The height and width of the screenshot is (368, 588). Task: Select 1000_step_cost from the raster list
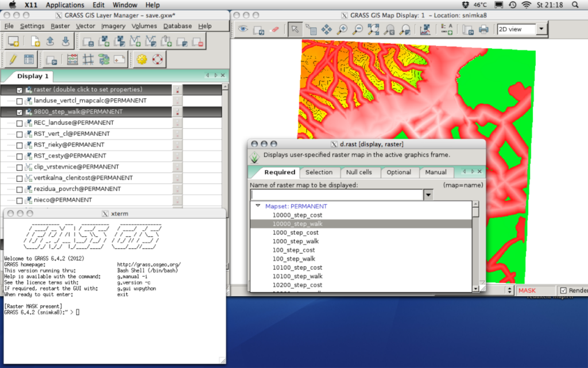pos(295,232)
